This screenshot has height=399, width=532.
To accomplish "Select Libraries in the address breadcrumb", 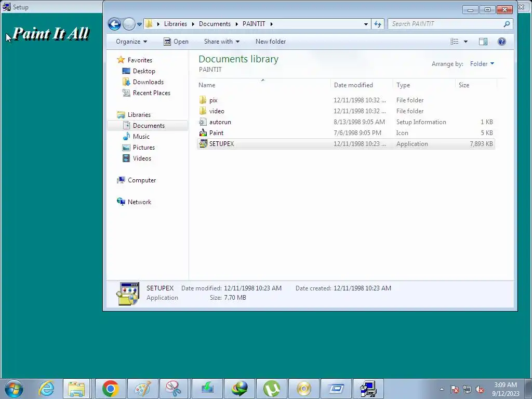I will click(x=176, y=24).
